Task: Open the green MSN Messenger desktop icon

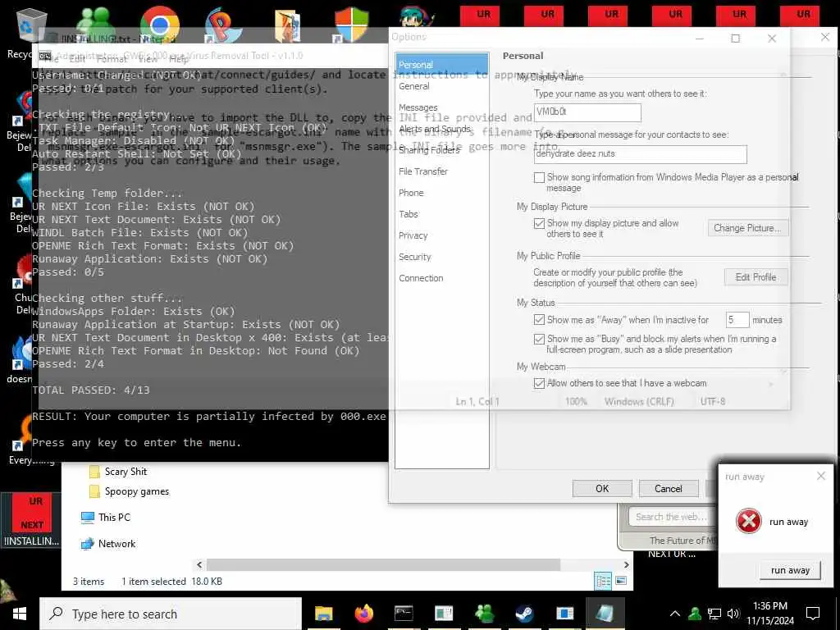Action: pos(95,24)
